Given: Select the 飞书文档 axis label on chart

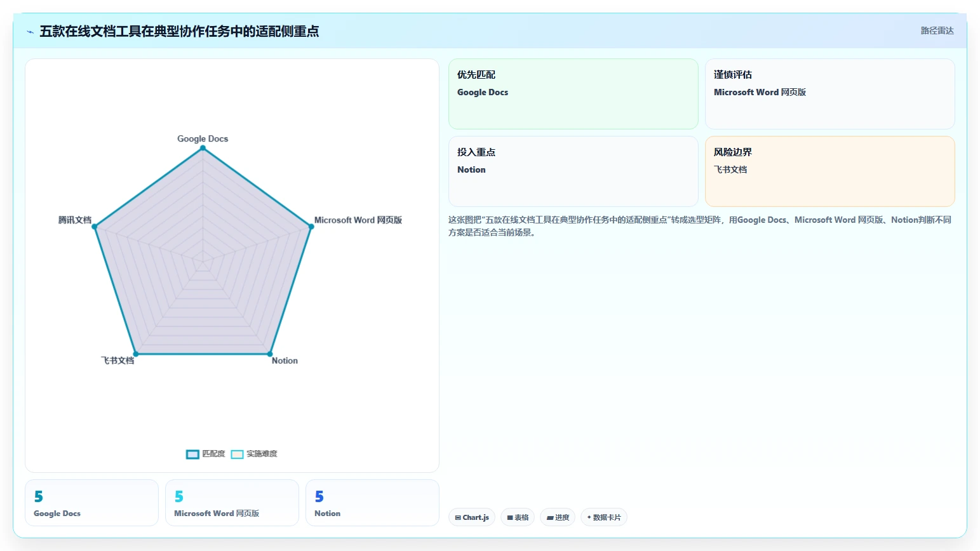Looking at the screenshot, I should (117, 361).
